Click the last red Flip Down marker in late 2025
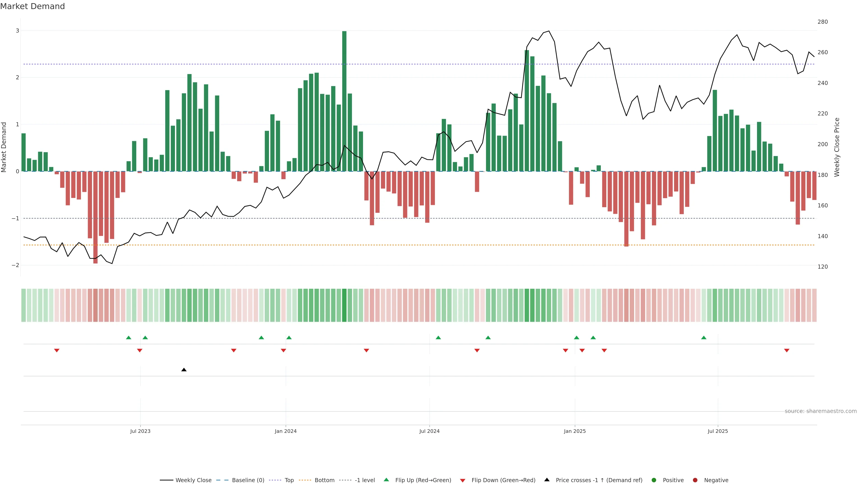 pos(786,351)
